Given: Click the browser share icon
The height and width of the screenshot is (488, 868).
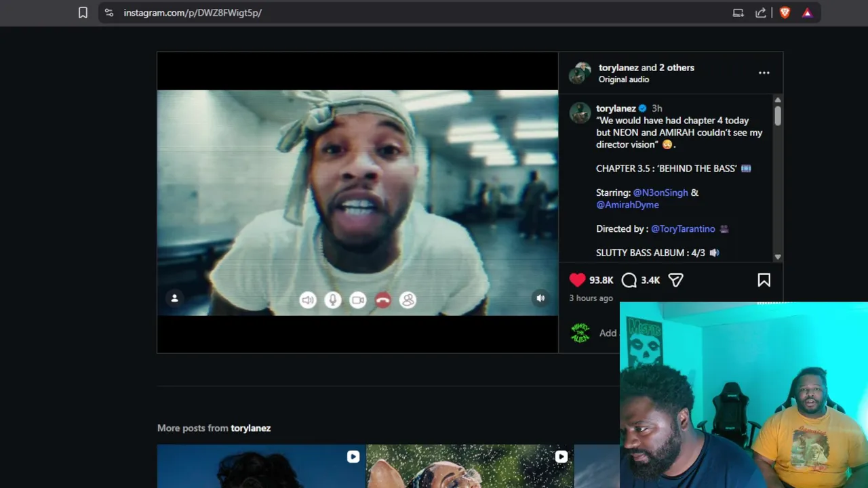Looking at the screenshot, I should pyautogui.click(x=761, y=13).
